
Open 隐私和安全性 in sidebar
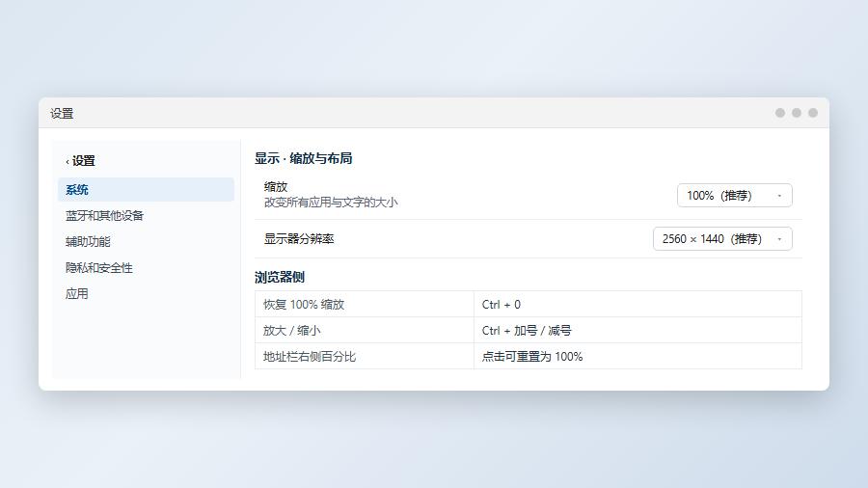[147, 268]
